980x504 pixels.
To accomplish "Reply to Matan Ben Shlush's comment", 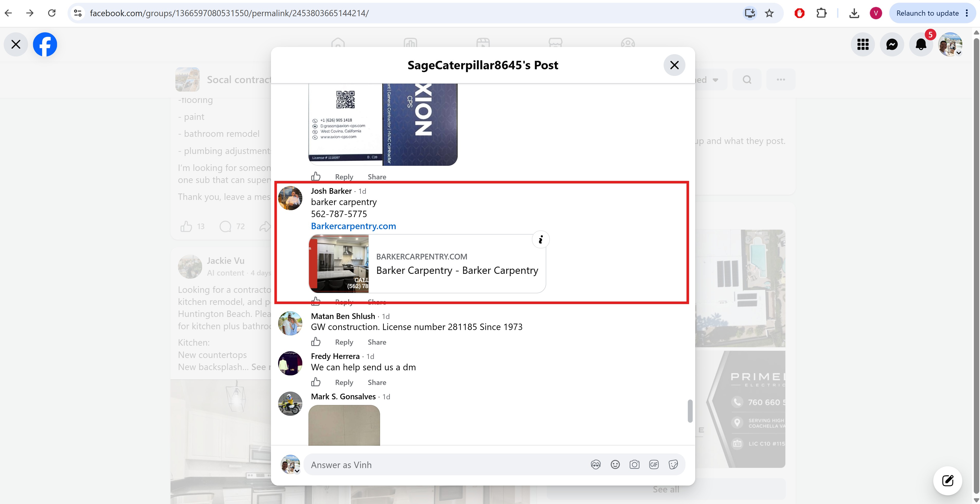I will pos(344,342).
